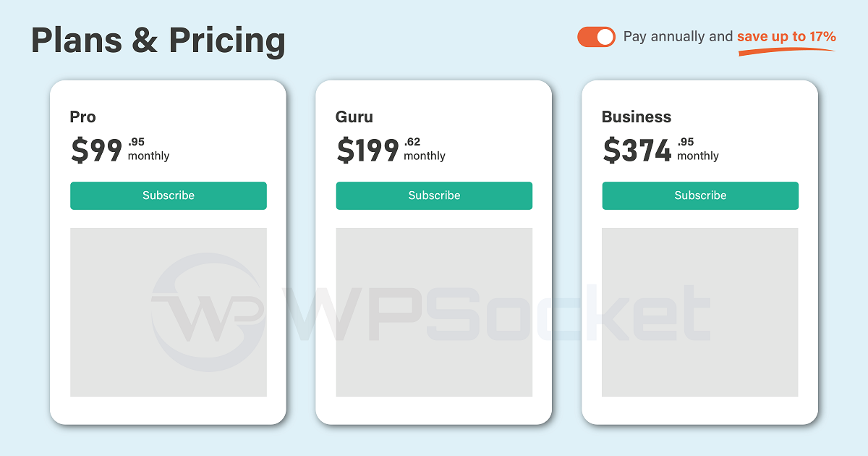Click the orange 'save up to 17%' text
868x456 pixels.
(x=786, y=36)
